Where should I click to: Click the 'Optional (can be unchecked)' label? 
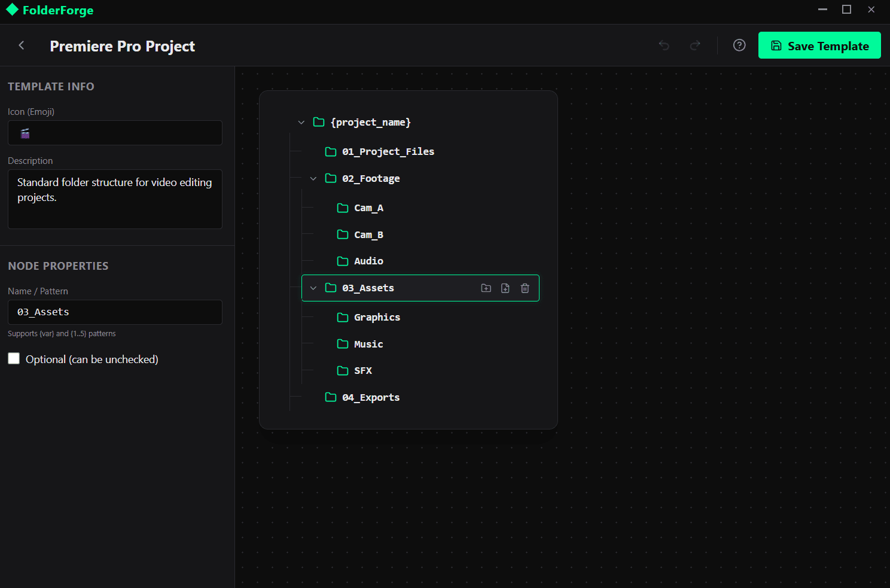(x=92, y=359)
